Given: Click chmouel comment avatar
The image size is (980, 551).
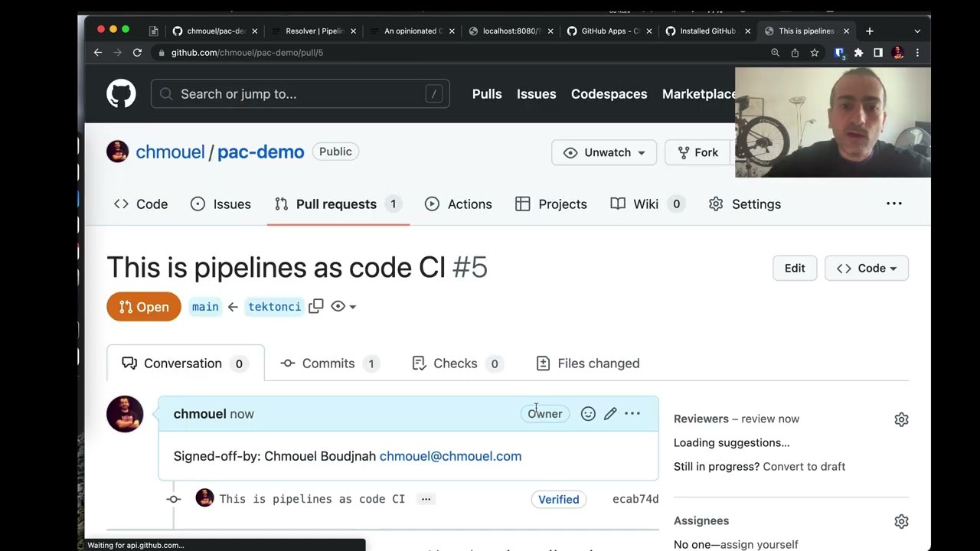Looking at the screenshot, I should point(125,414).
